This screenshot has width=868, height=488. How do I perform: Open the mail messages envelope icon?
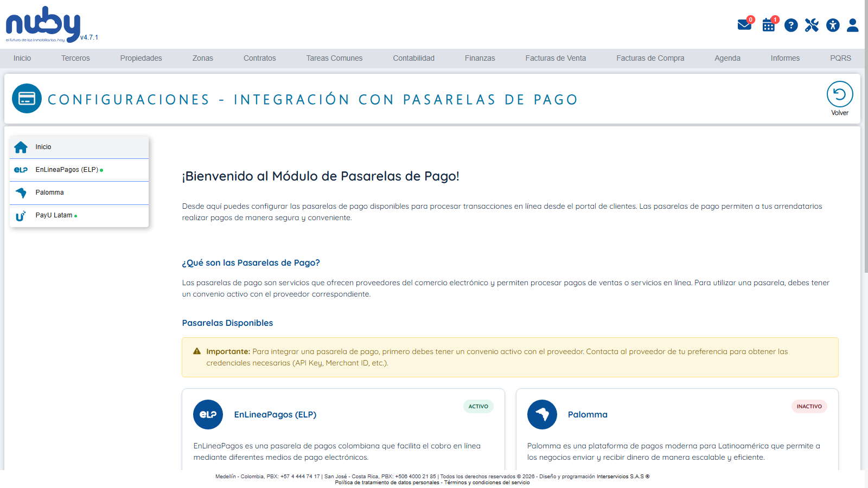[744, 25]
